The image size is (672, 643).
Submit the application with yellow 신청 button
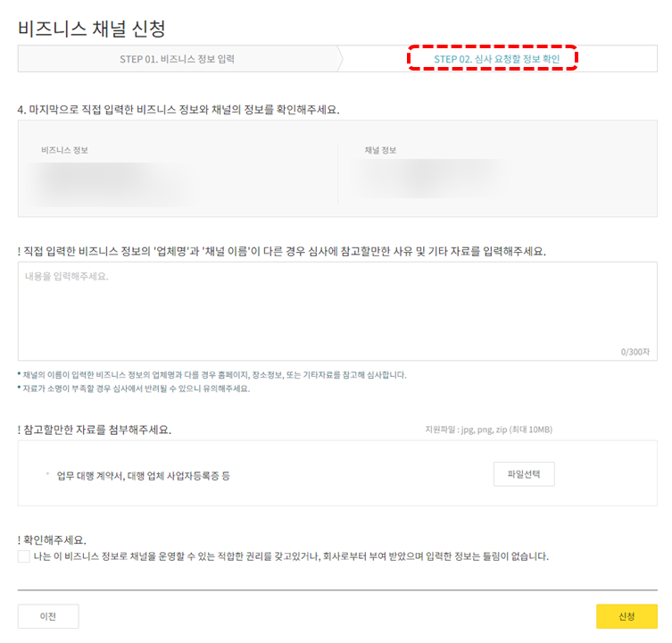pyautogui.click(x=626, y=616)
